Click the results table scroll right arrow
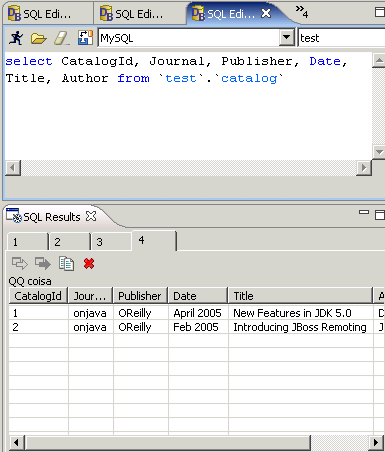Viewport: 385px width, 452px height. 376,443
